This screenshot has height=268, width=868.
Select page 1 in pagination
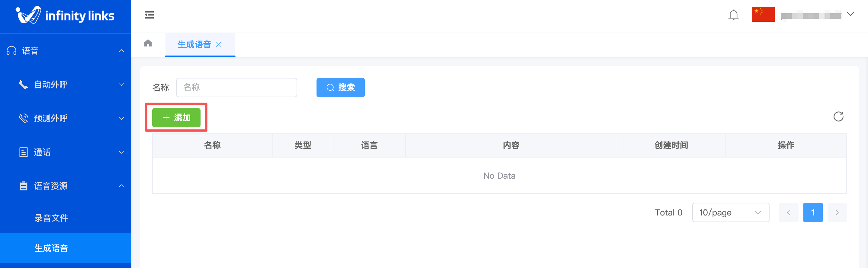pyautogui.click(x=812, y=212)
